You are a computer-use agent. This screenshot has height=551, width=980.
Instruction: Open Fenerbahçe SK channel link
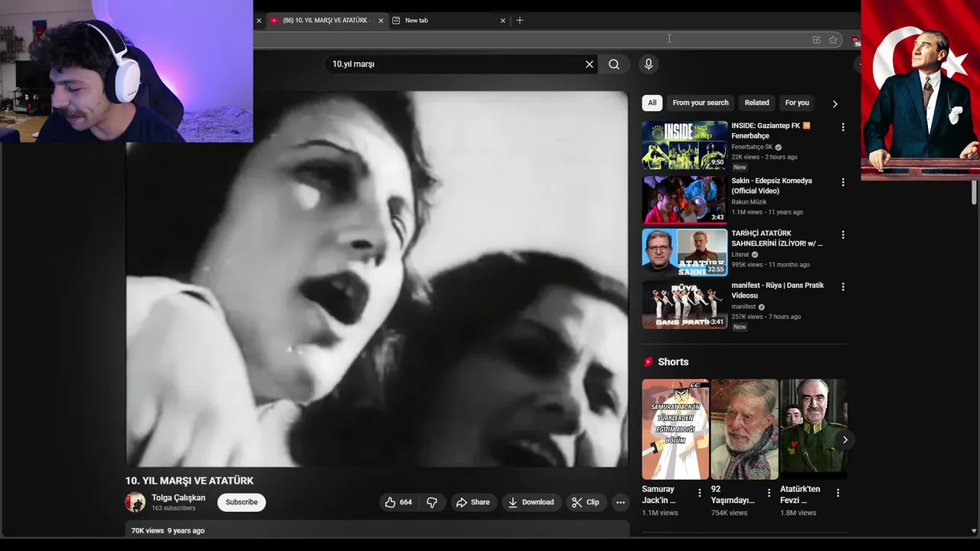(x=752, y=147)
